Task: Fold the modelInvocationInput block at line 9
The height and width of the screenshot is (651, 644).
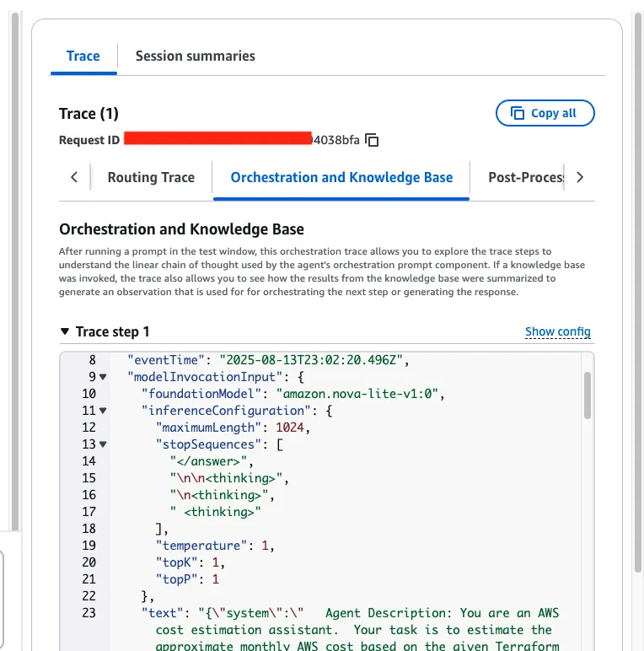Action: pos(103,377)
